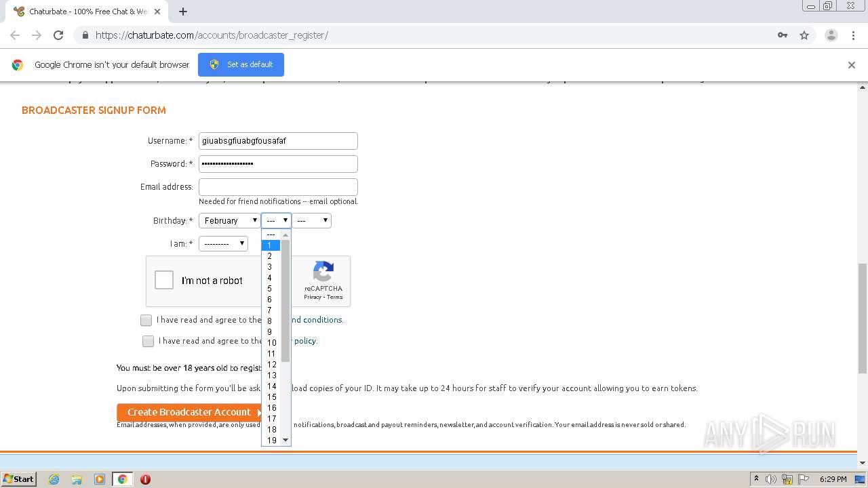
Task: Click the page vertical scrollbar thumb
Action: pos(863,319)
